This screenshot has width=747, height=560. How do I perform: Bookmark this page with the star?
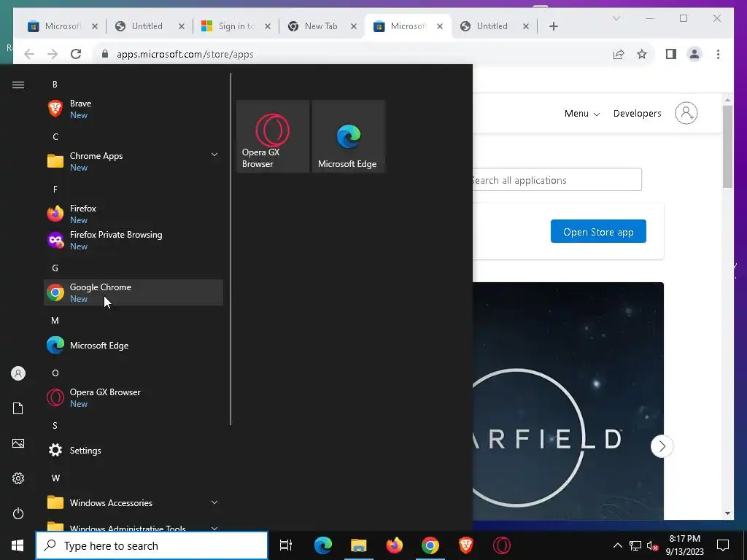[x=642, y=54]
